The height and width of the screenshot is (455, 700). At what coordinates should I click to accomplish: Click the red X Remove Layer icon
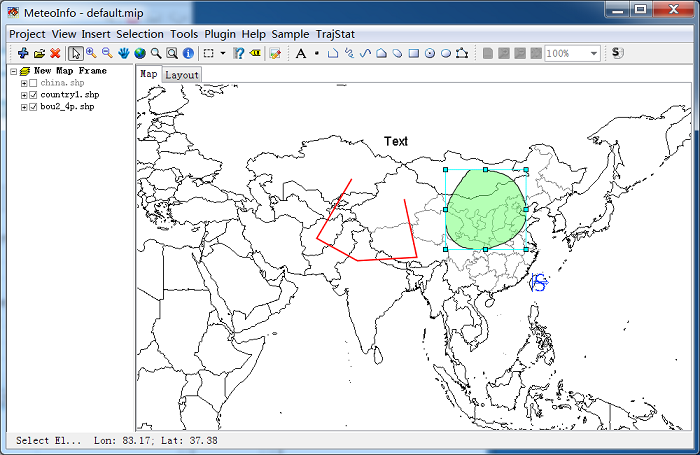pos(55,53)
